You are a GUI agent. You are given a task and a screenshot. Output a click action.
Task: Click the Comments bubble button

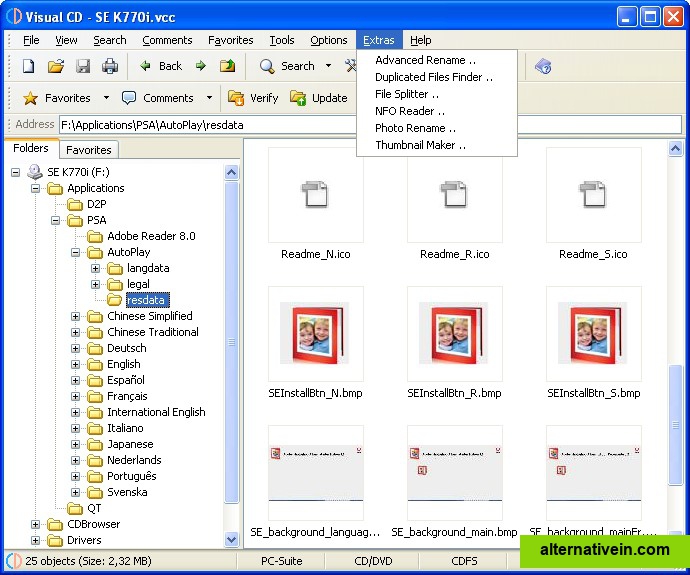(158, 98)
